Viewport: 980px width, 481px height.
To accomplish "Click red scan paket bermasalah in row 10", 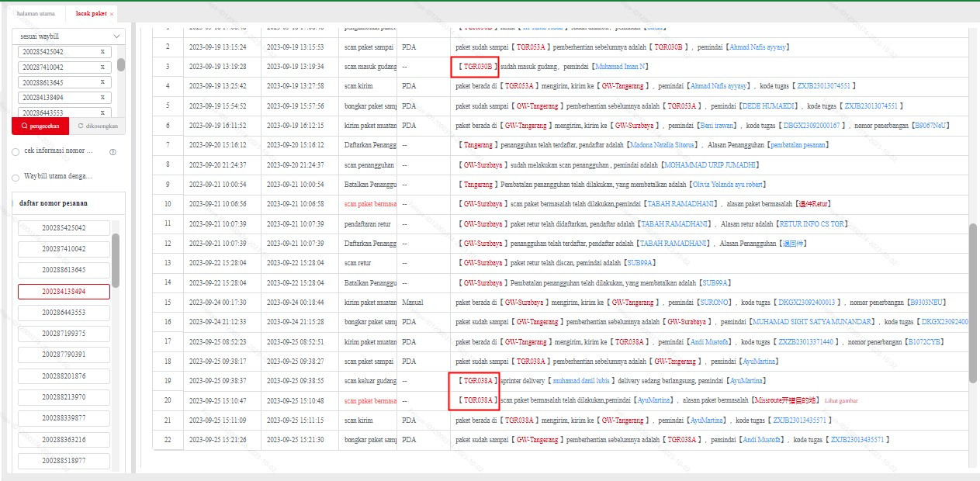I will (x=371, y=204).
